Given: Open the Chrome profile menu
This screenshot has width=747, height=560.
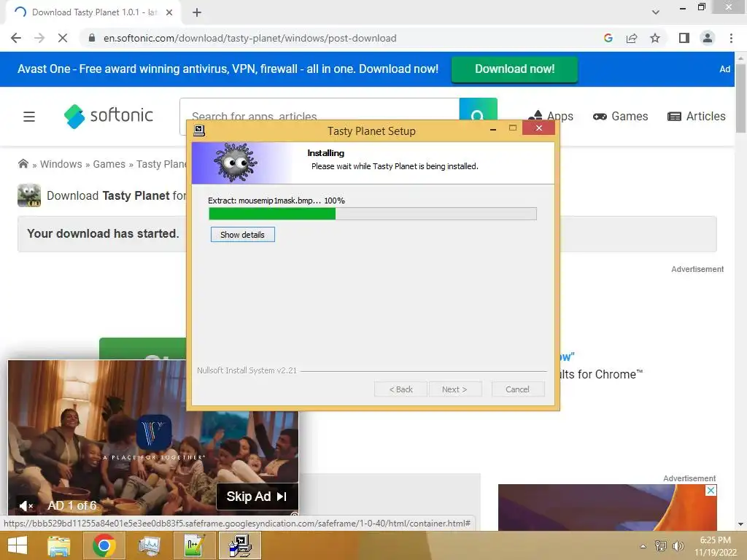Looking at the screenshot, I should (x=708, y=38).
